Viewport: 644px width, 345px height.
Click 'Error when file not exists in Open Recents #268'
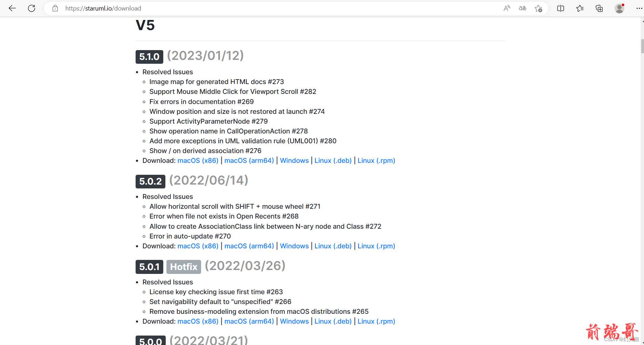224,216
